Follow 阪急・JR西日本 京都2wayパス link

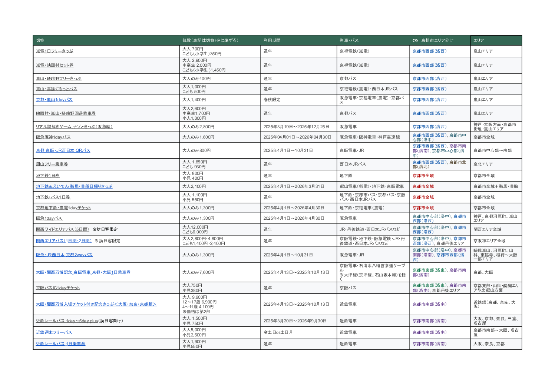click(x=64, y=255)
